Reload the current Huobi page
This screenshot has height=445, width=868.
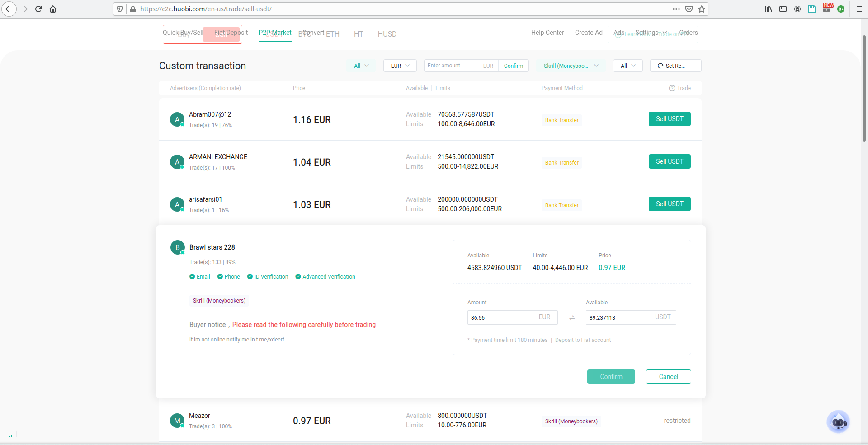pos(38,9)
